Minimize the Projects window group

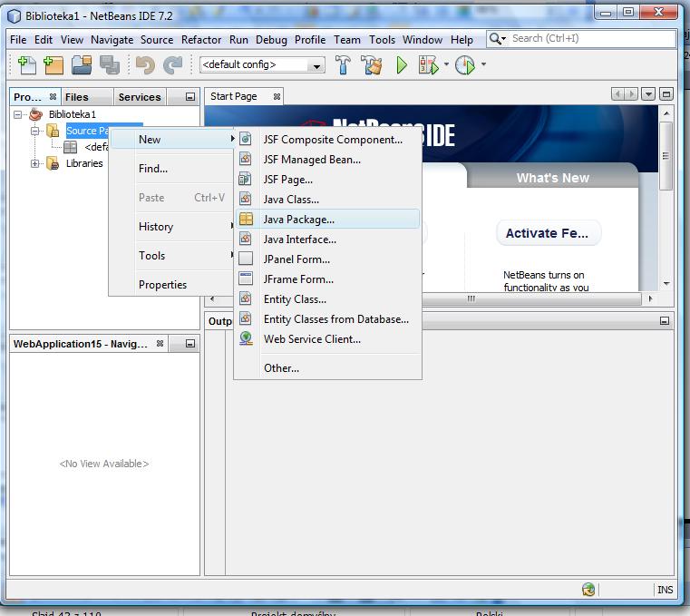click(x=190, y=97)
